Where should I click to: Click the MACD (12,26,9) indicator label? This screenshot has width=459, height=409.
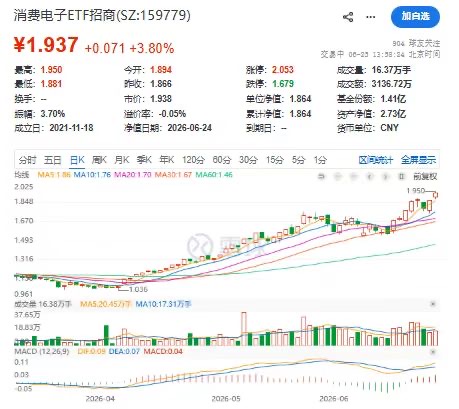pos(42,352)
